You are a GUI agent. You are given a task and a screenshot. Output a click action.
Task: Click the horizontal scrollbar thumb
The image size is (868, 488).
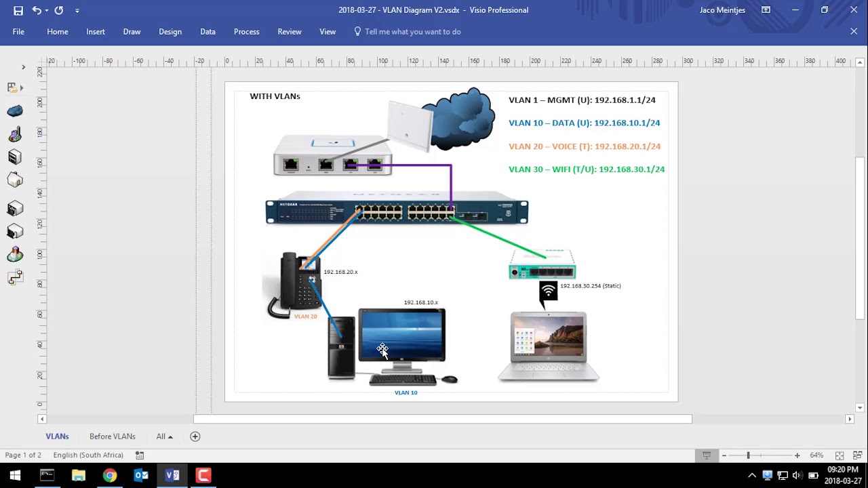tap(443, 419)
